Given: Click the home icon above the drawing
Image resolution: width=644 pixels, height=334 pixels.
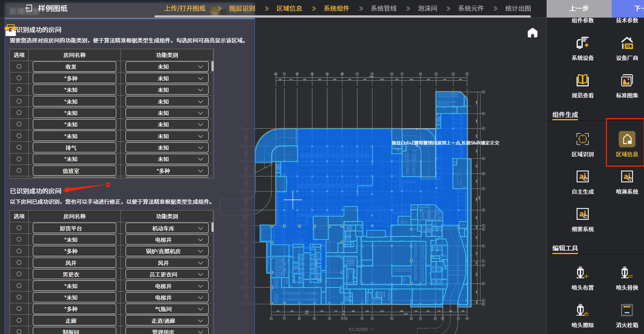Looking at the screenshot, I should click(532, 33).
